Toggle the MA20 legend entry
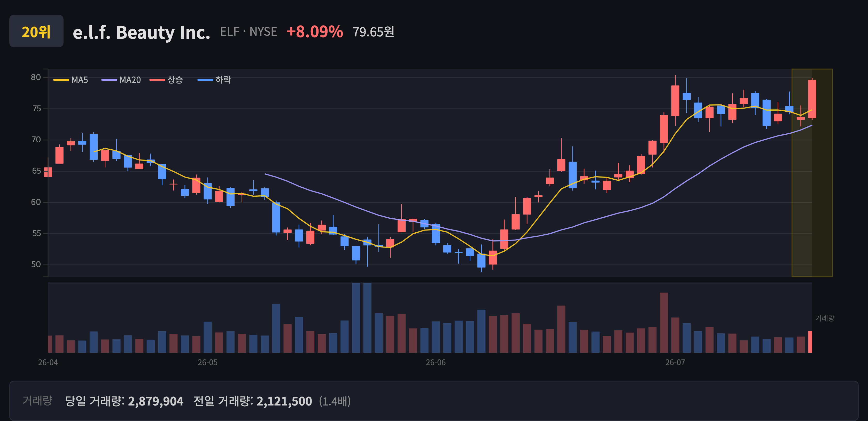868x421 pixels. 121,80
